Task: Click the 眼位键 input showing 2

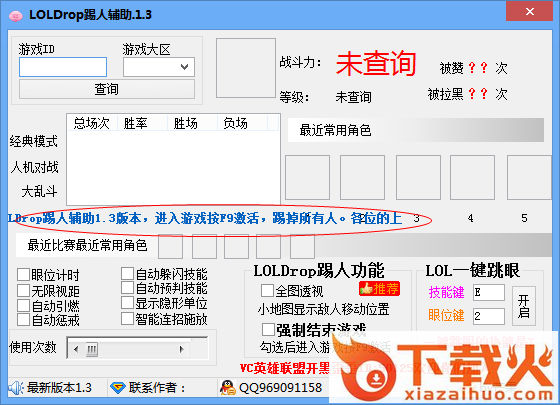Action: [x=489, y=316]
